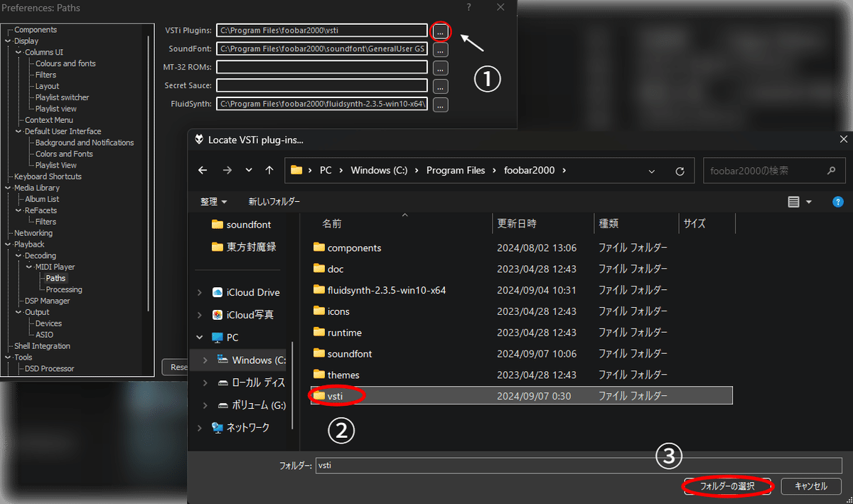Open DSP Manager preferences page
Viewport: 853px width, 504px height.
pyautogui.click(x=48, y=301)
